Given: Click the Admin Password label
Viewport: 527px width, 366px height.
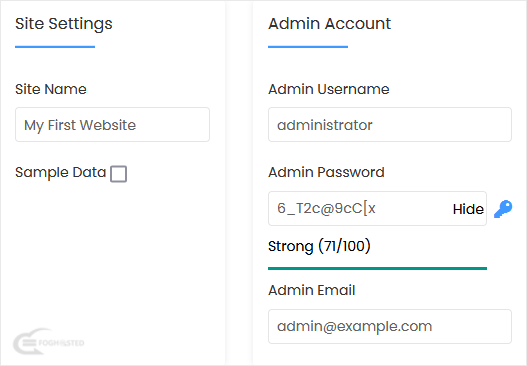Looking at the screenshot, I should (326, 172).
